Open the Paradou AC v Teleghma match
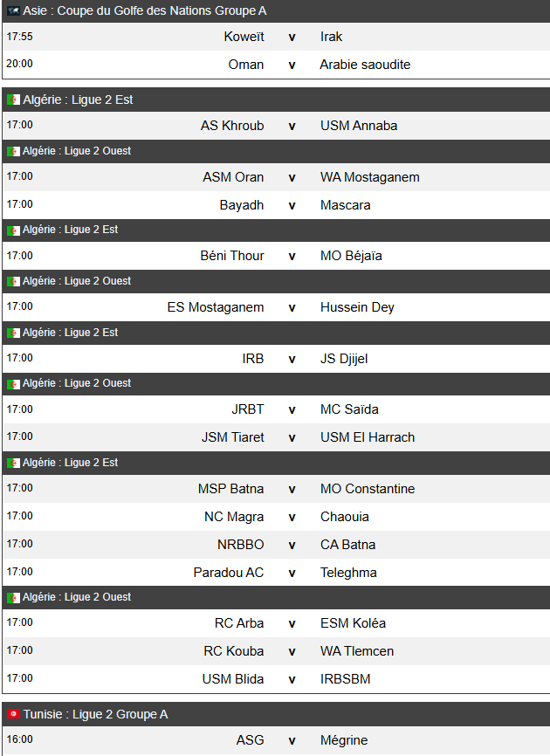 276,573
